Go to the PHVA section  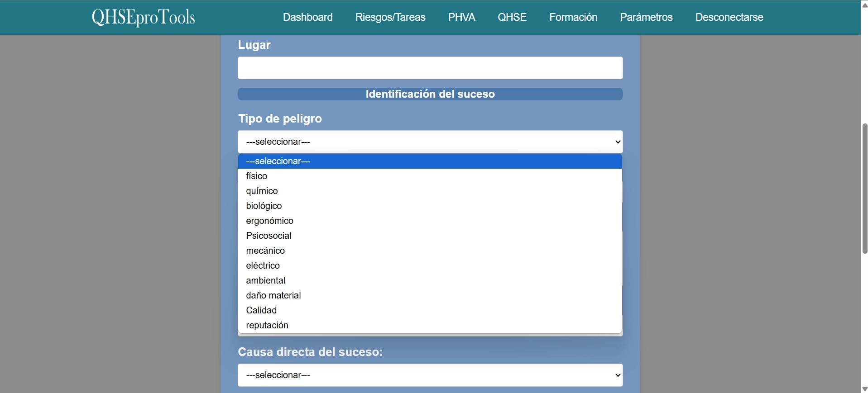[x=461, y=17]
